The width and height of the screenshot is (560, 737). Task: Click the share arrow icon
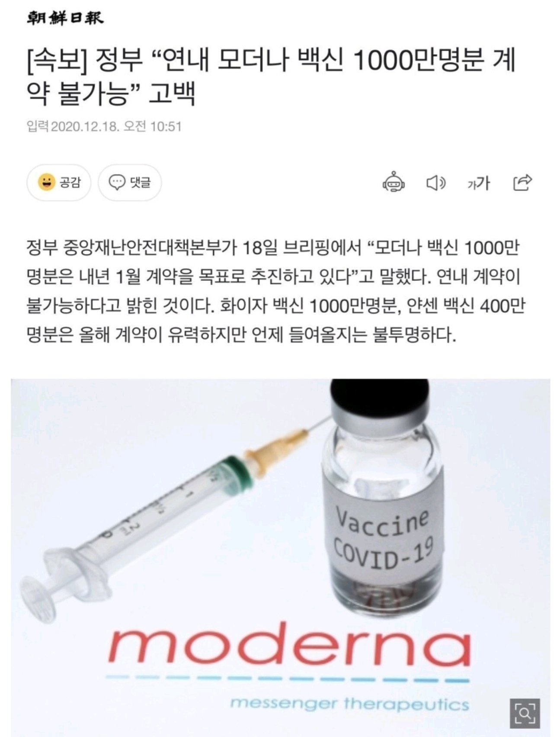pyautogui.click(x=522, y=183)
